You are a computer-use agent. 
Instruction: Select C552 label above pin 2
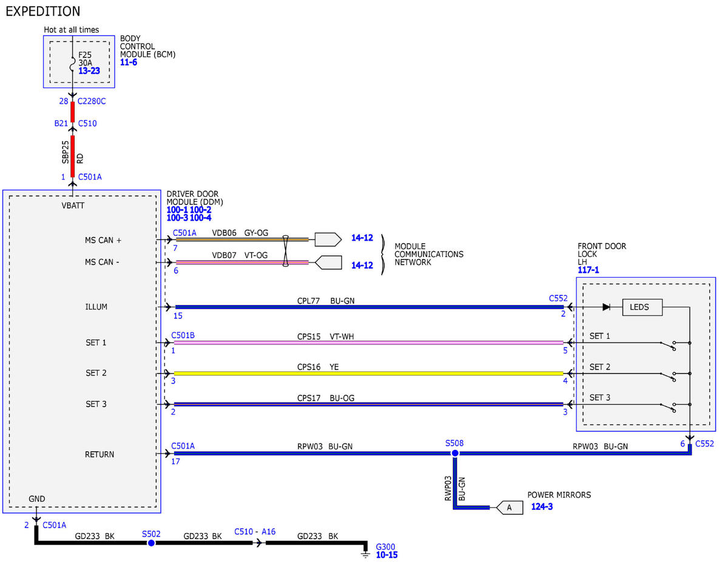coord(558,298)
